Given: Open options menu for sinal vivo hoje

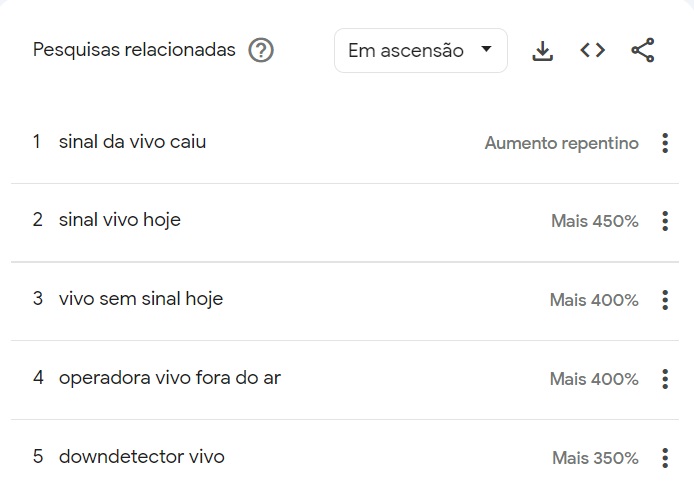Looking at the screenshot, I should pos(665,221).
